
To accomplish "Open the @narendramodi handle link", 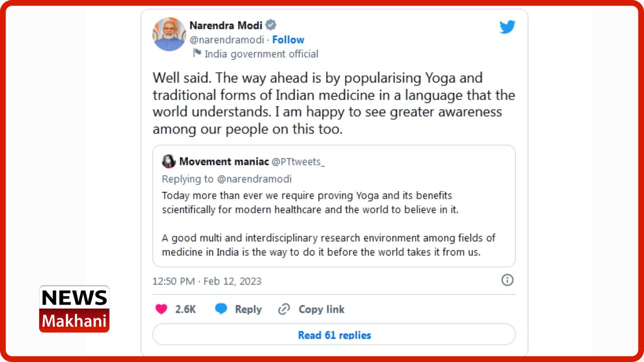I will point(226,40).
